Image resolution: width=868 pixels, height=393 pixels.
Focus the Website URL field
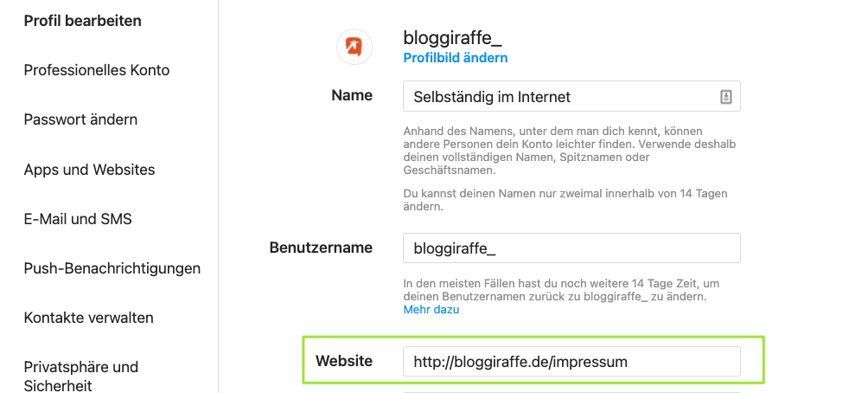(571, 362)
